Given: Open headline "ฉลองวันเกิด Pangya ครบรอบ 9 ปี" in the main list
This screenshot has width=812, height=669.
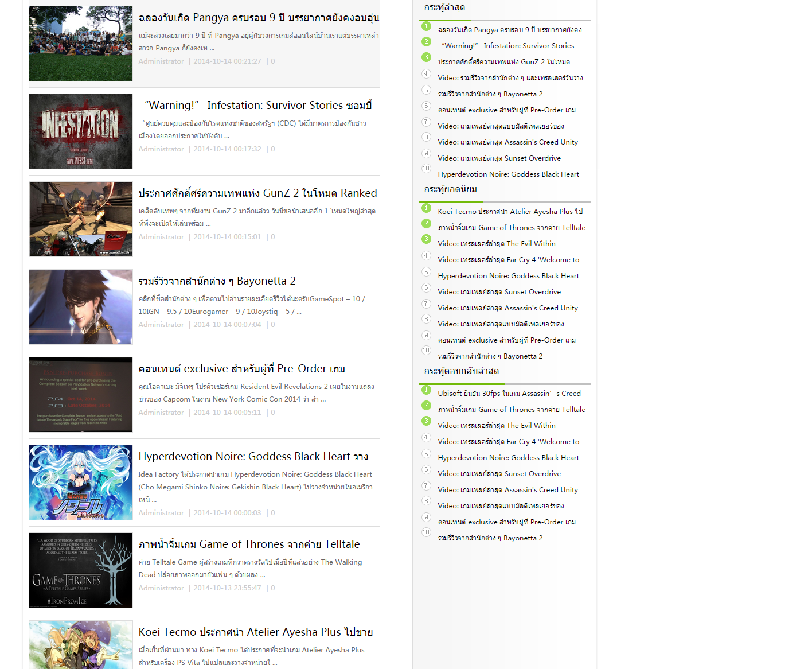Looking at the screenshot, I should coord(259,18).
